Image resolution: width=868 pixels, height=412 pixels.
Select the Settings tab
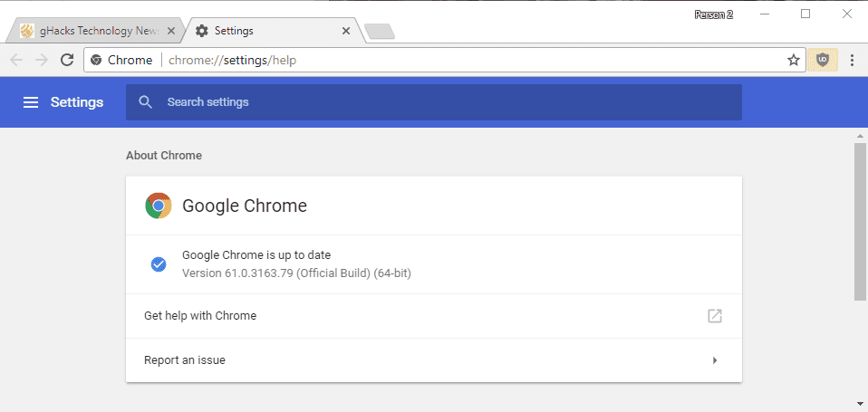click(x=273, y=31)
